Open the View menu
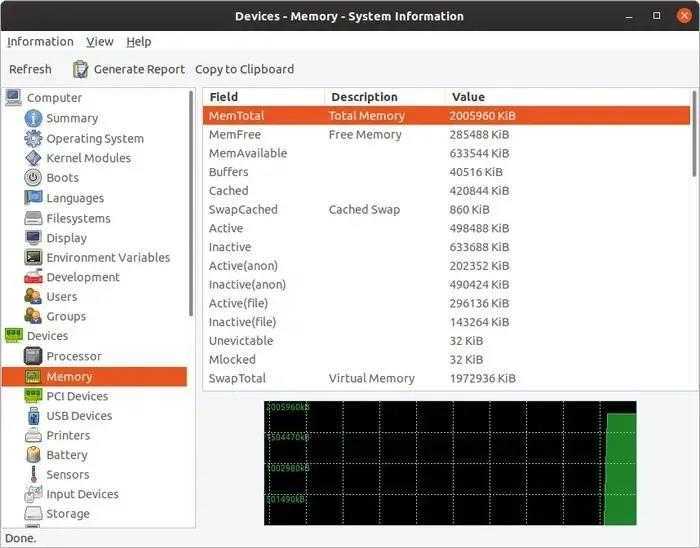 point(100,42)
